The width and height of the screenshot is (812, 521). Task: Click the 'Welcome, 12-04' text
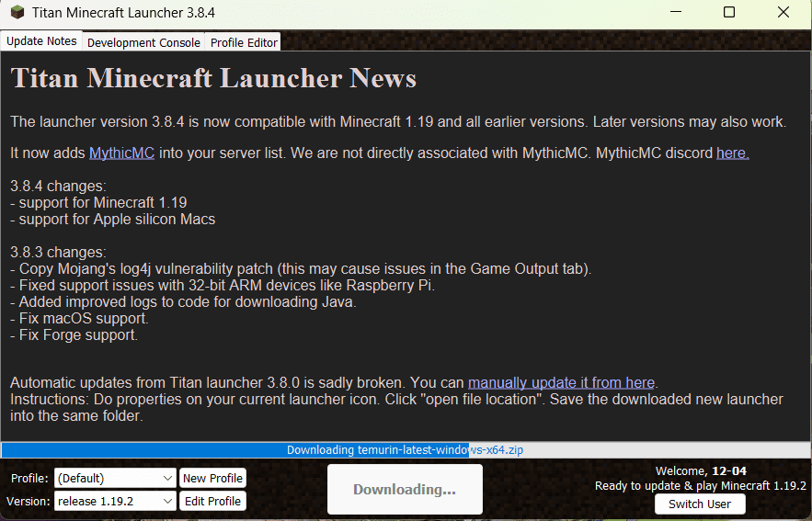701,470
